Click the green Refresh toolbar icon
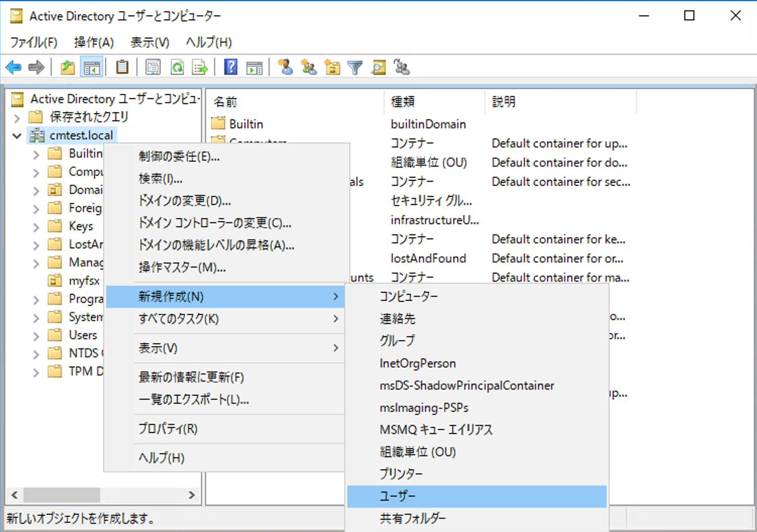 coord(177,67)
